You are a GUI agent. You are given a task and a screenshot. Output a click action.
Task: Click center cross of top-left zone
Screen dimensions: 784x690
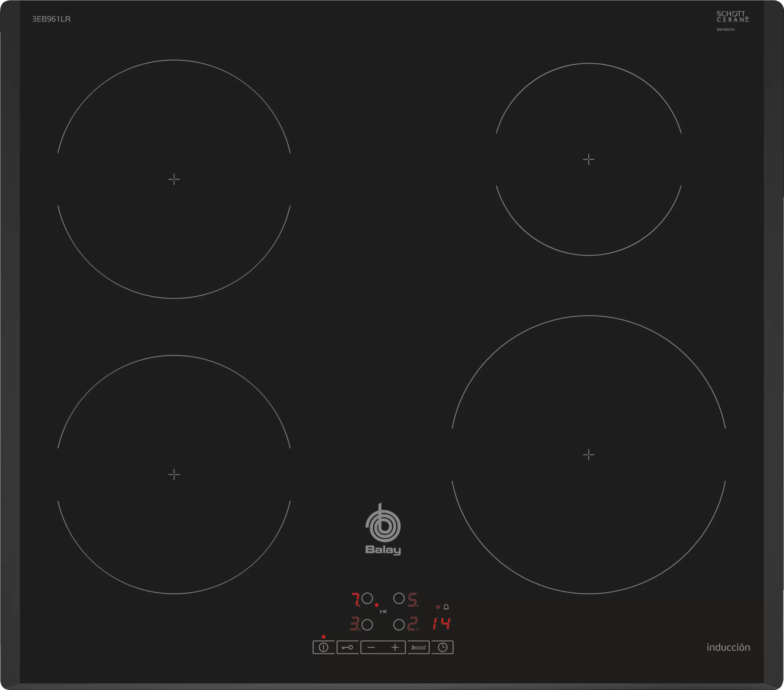pos(174,179)
